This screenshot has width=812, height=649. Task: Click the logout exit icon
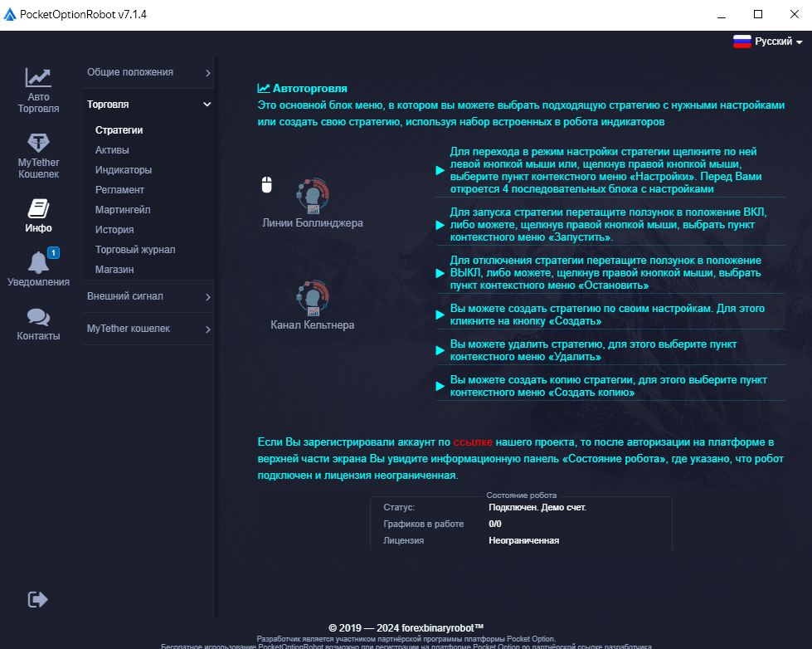[37, 600]
